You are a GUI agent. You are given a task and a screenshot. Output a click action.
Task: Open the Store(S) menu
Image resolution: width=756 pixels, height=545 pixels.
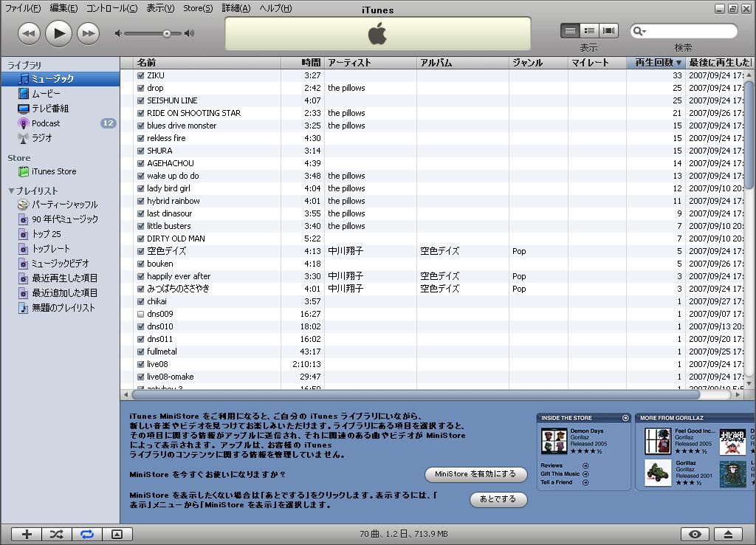pyautogui.click(x=198, y=8)
